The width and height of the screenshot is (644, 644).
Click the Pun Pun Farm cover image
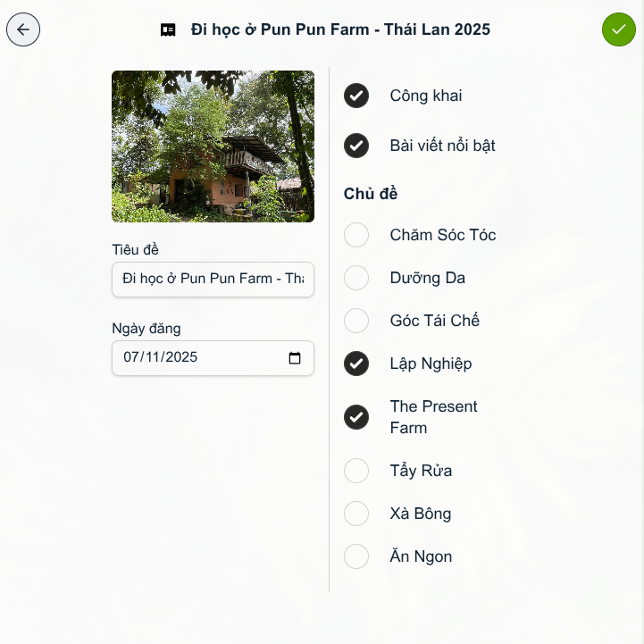pos(213,146)
